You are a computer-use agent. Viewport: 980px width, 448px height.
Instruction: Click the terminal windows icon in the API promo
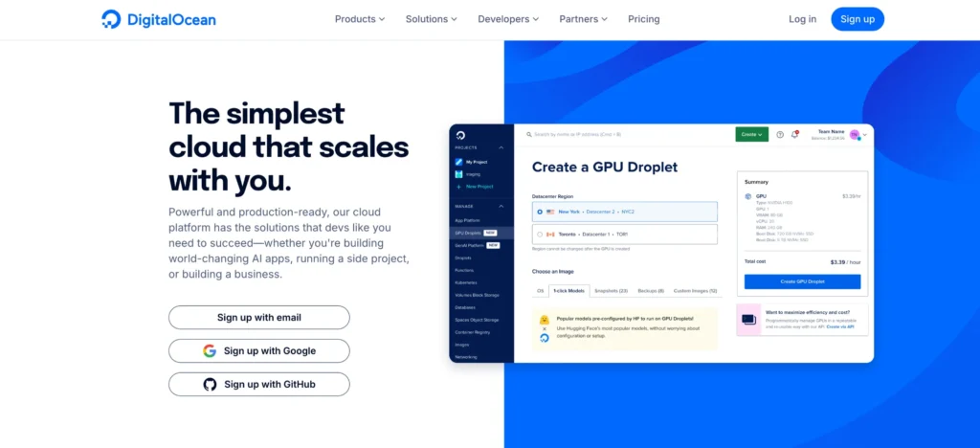(x=748, y=320)
